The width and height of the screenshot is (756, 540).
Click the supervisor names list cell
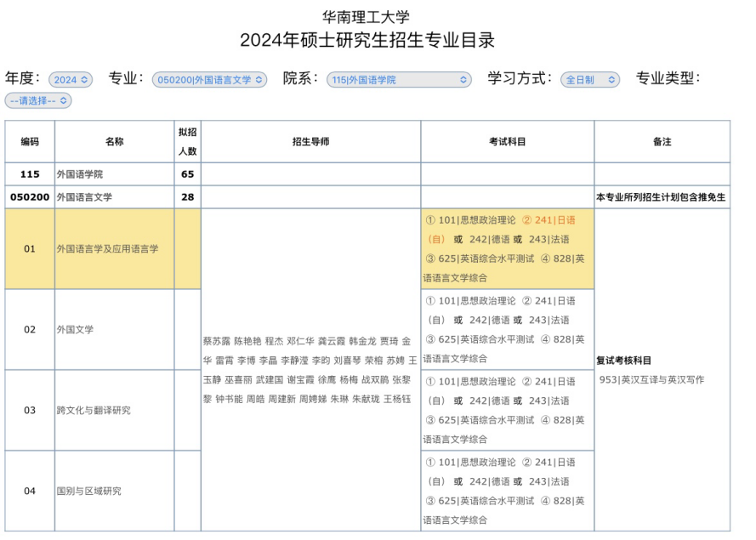click(x=310, y=370)
